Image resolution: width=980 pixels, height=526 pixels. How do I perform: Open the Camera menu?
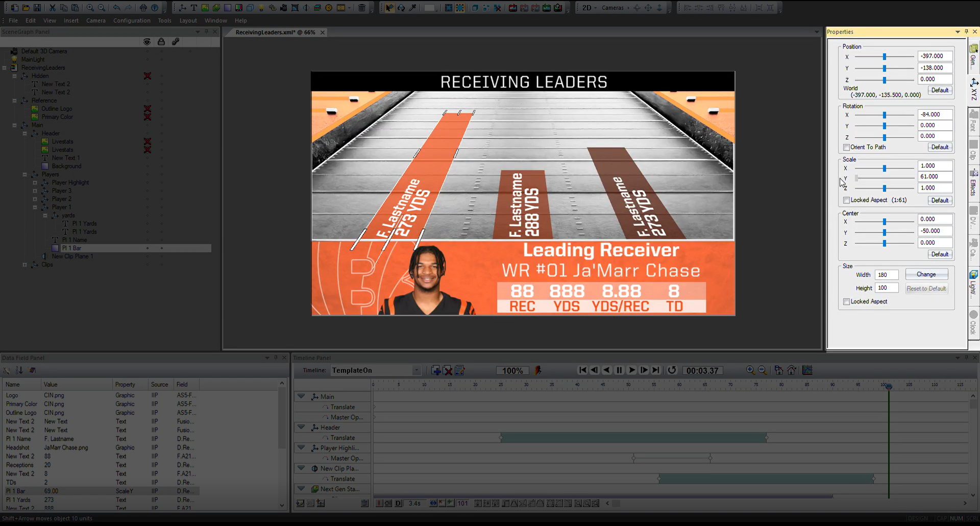tap(95, 20)
